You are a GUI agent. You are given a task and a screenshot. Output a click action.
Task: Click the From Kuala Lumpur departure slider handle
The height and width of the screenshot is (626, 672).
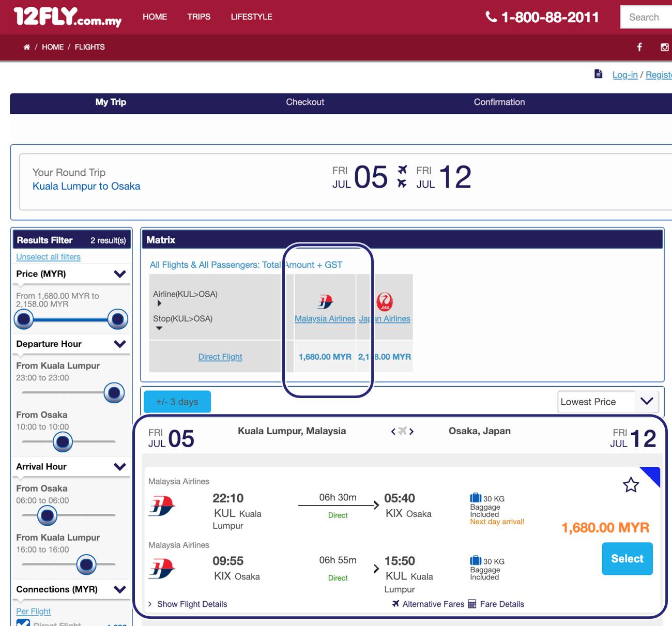[x=114, y=393]
